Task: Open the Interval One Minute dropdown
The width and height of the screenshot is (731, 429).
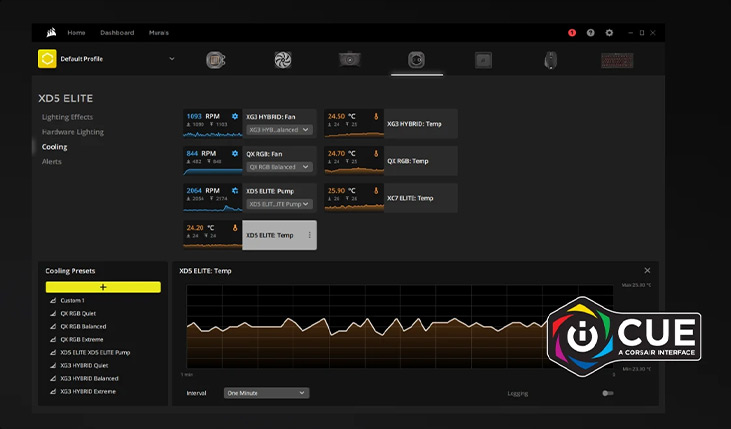Action: [266, 393]
